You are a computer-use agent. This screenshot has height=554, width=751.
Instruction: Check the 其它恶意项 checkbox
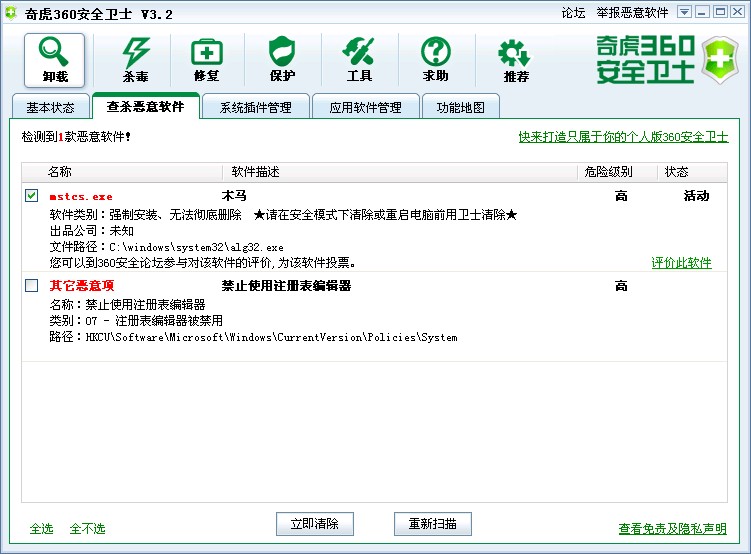[x=32, y=285]
